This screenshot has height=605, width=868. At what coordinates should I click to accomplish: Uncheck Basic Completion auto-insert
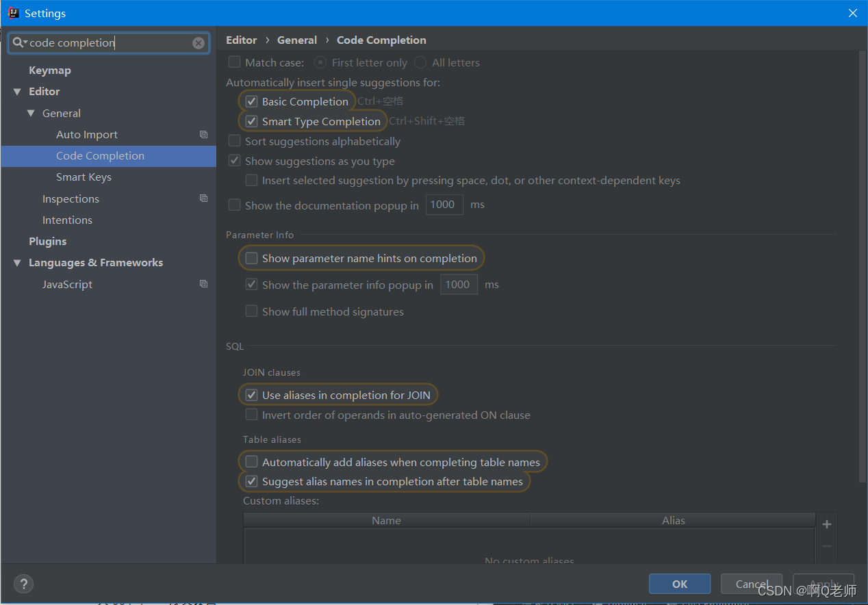tap(251, 101)
